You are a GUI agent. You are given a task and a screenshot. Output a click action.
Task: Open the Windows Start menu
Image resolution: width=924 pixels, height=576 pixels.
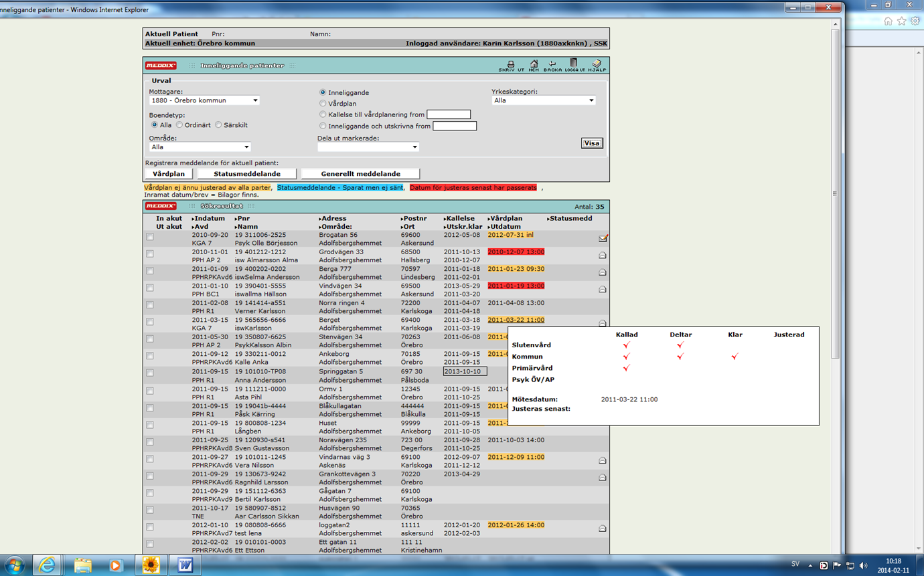(x=14, y=565)
